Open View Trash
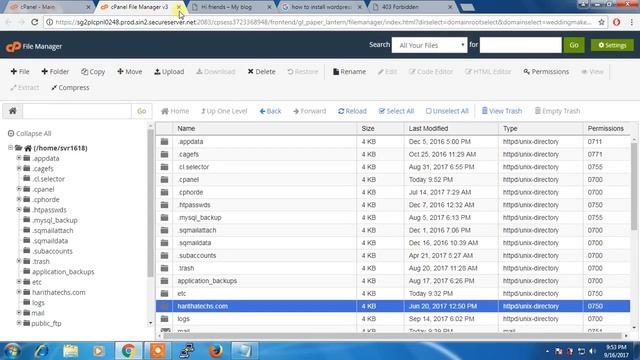This screenshot has height=360, width=640. pos(502,111)
